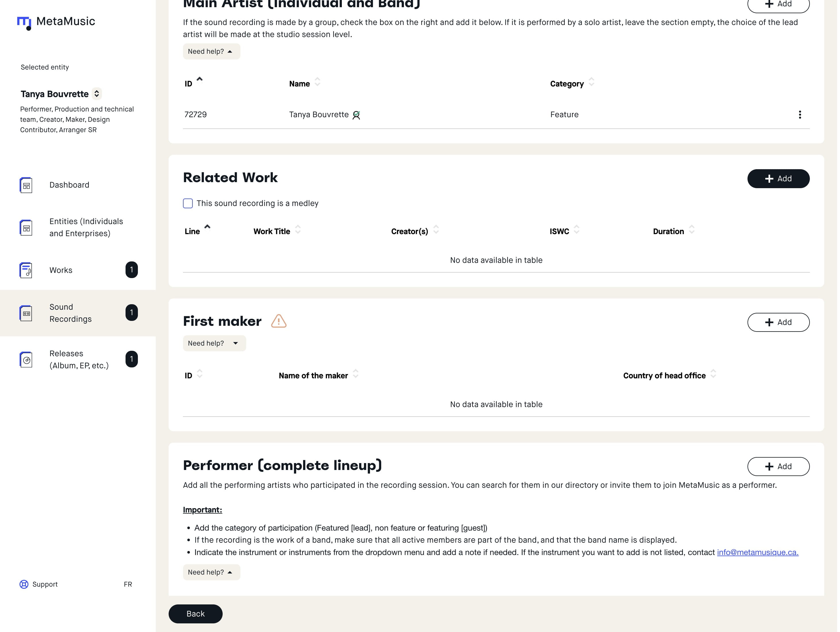This screenshot has width=840, height=632.
Task: Click the MetaMusic logo icon
Action: tap(24, 23)
